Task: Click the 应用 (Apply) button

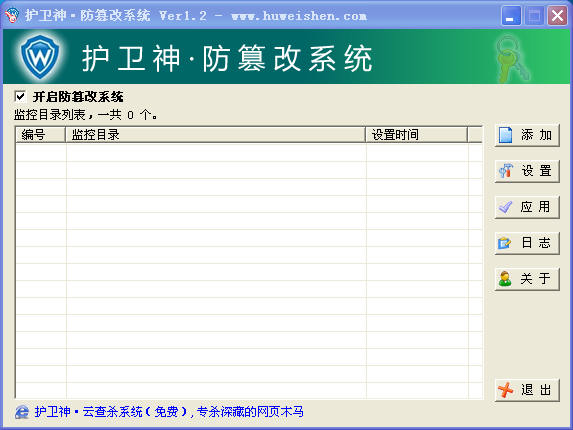Action: tap(527, 207)
